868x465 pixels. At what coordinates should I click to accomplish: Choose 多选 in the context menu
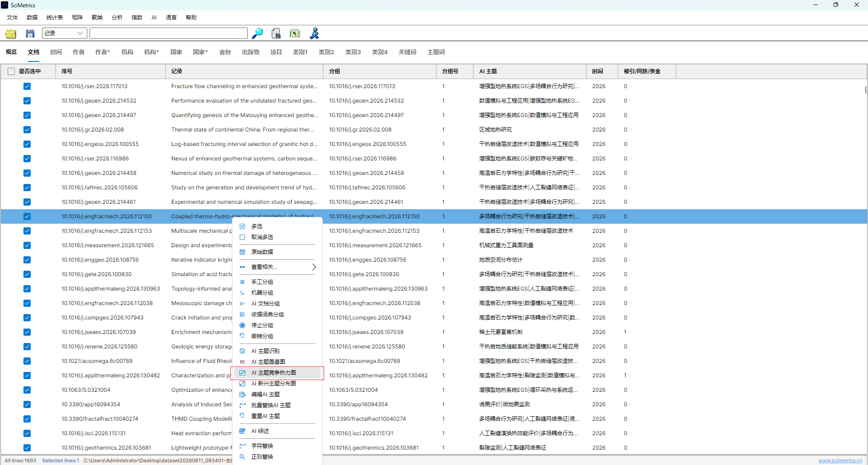277,226
